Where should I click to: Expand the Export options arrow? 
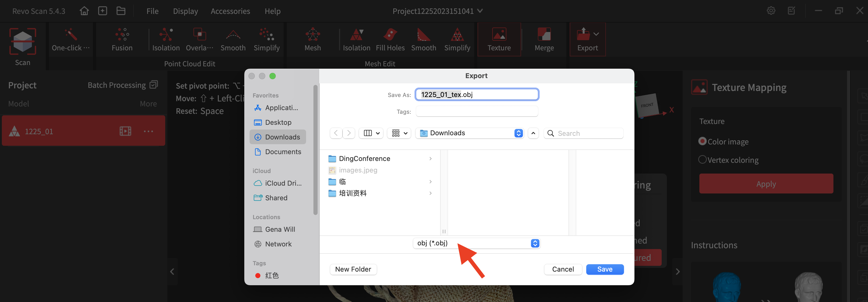pos(596,34)
